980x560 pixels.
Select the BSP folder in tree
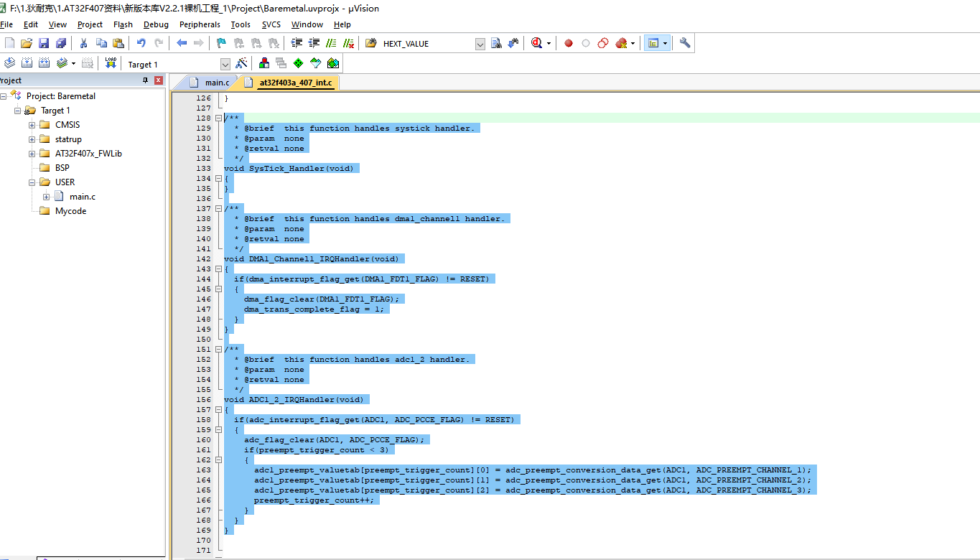[x=62, y=168]
